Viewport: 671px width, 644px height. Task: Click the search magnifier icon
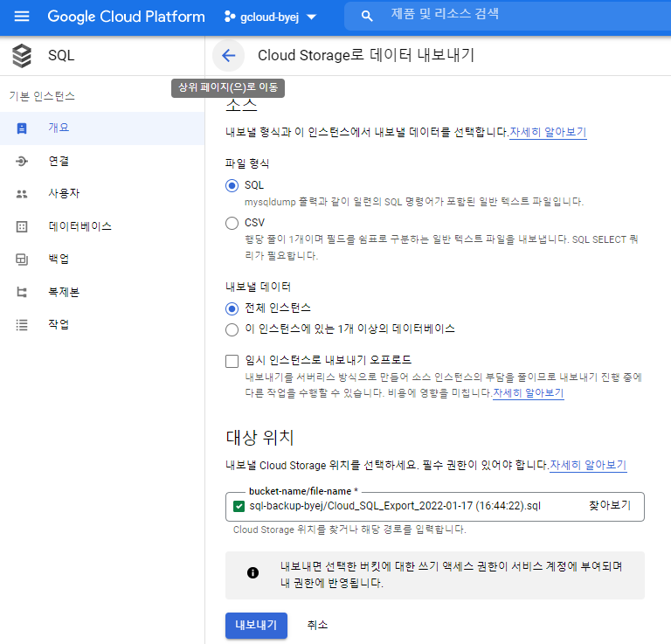tap(367, 17)
